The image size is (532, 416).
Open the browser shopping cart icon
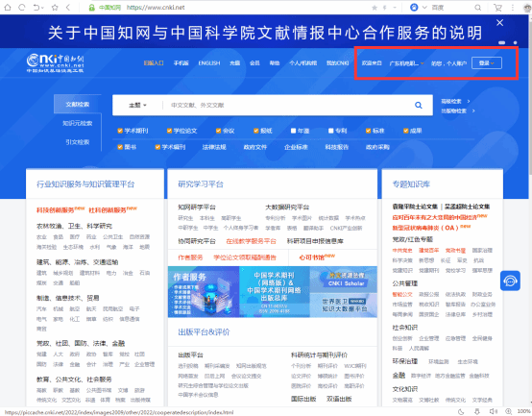pos(497,7)
